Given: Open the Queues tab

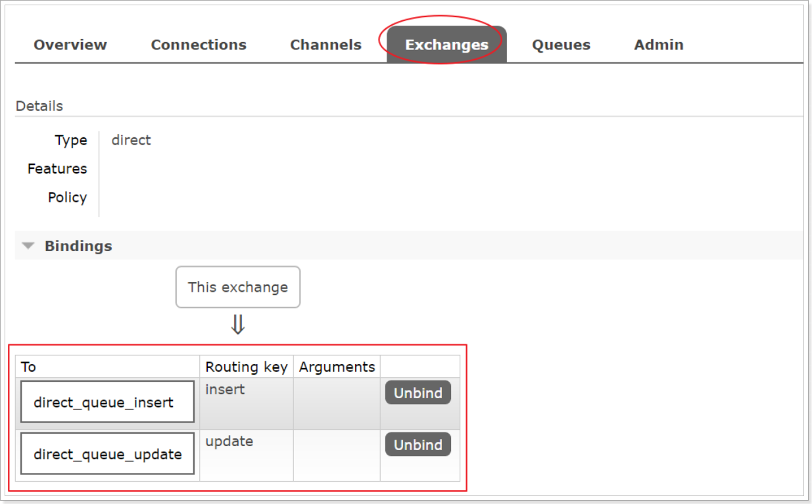Looking at the screenshot, I should pyautogui.click(x=561, y=45).
